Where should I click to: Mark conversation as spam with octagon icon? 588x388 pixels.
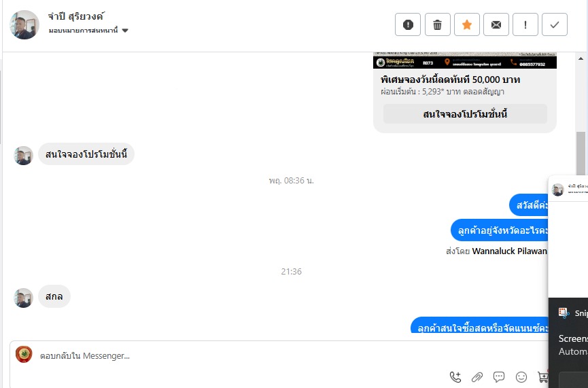point(408,24)
